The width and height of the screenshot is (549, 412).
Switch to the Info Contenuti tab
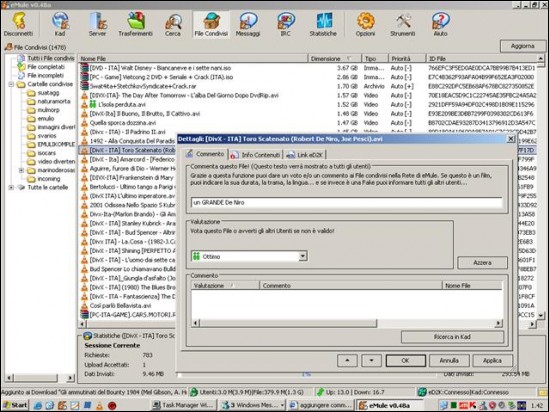tap(256, 154)
